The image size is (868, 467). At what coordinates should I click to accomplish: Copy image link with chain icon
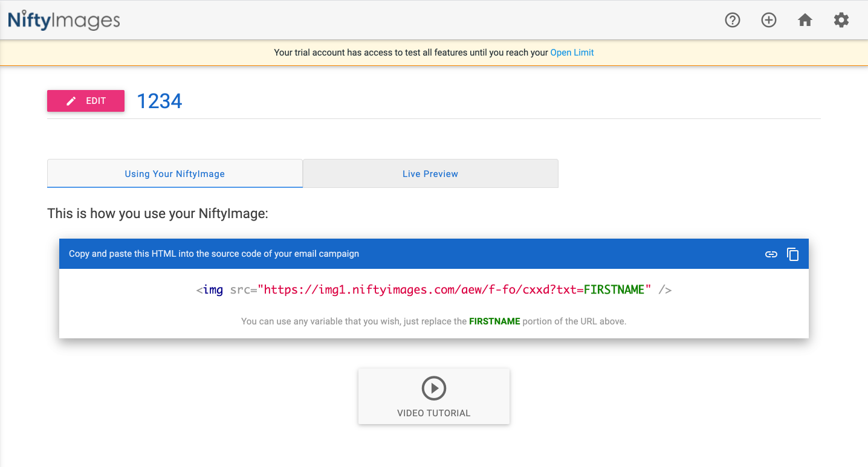coord(771,254)
